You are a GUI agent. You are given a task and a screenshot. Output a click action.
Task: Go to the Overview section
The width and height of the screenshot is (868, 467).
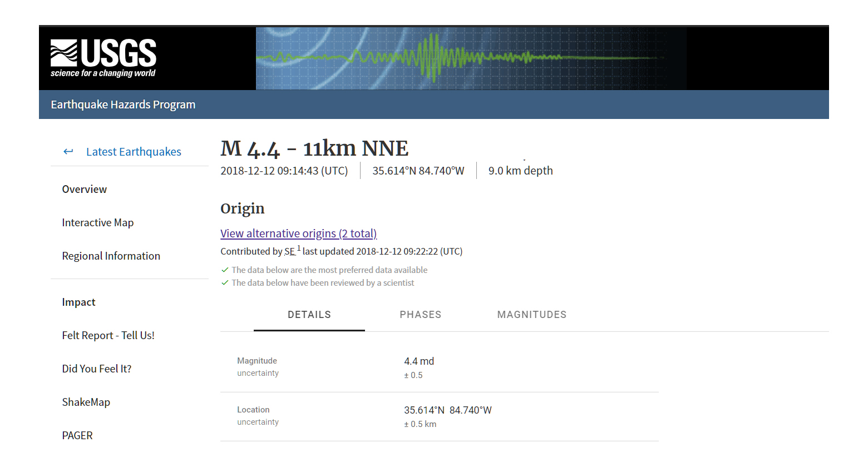click(85, 189)
